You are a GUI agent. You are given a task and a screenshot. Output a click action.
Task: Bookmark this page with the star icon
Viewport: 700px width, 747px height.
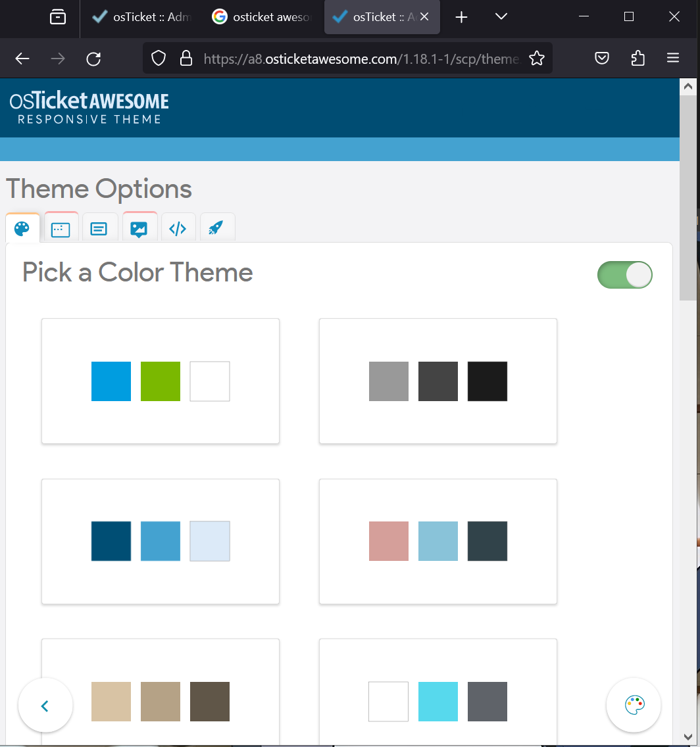tap(537, 59)
